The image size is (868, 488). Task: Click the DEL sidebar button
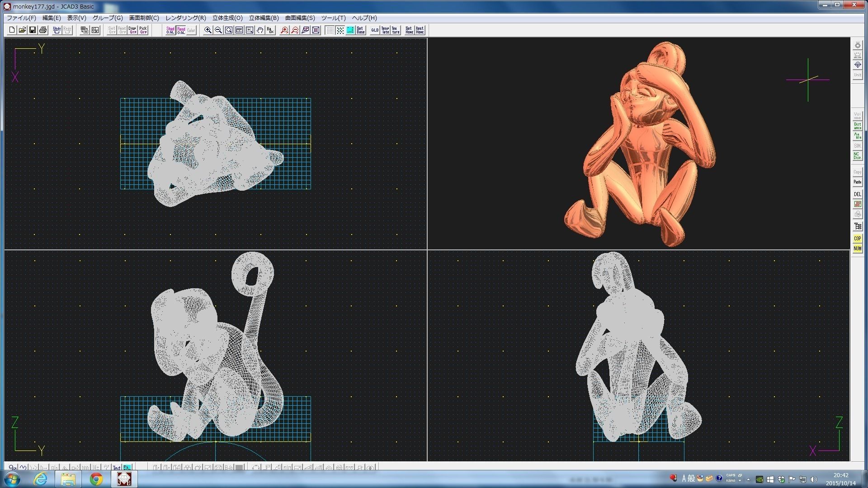click(858, 194)
